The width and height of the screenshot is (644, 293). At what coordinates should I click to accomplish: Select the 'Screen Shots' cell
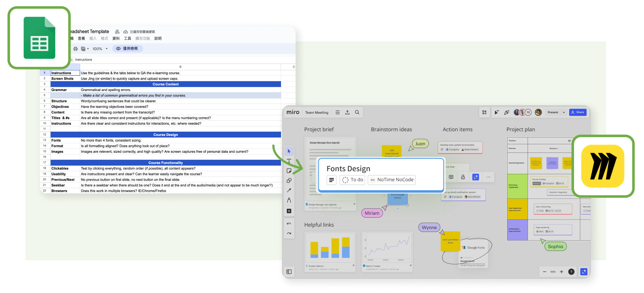(65, 79)
